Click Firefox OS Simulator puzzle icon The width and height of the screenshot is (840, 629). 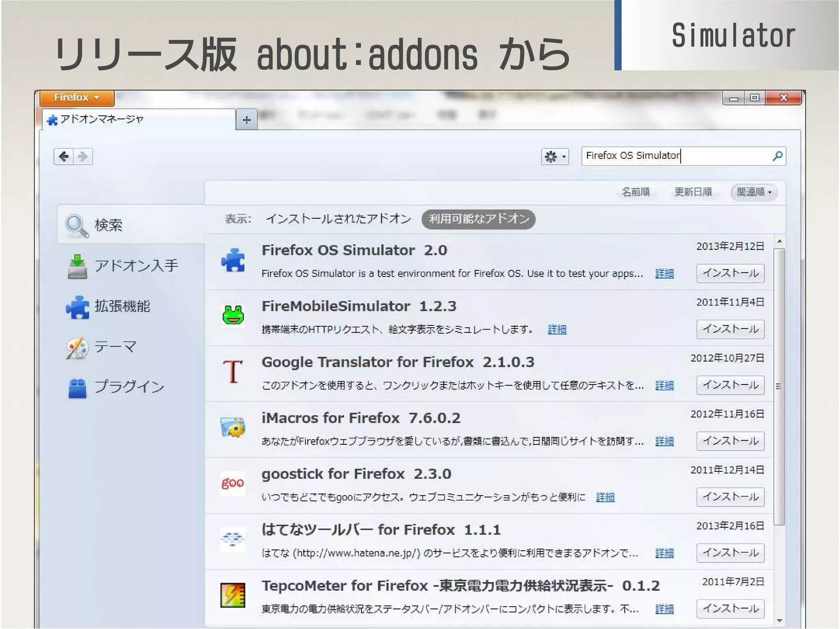[x=233, y=260]
